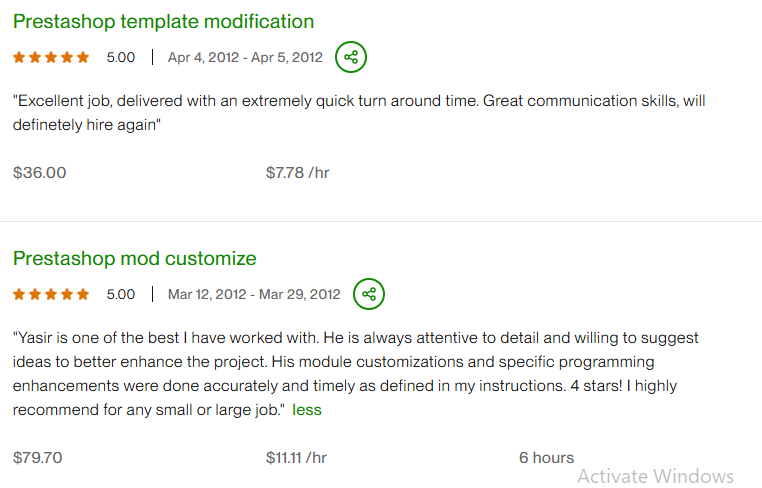Click first star of template modification rating

pyautogui.click(x=20, y=57)
